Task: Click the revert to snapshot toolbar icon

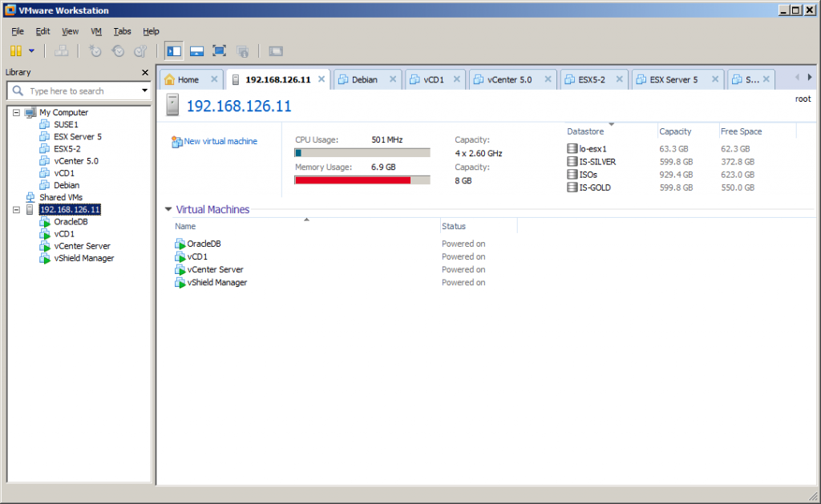Action: (118, 50)
